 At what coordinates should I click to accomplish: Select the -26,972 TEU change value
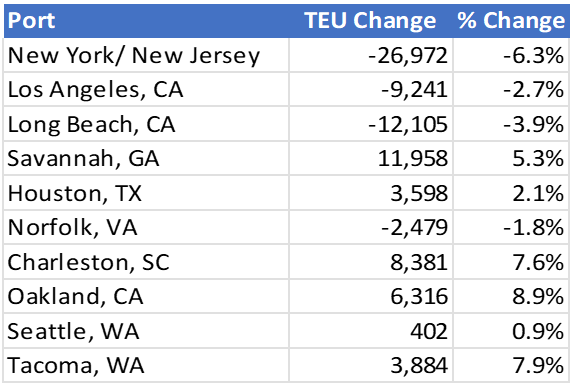click(x=408, y=55)
